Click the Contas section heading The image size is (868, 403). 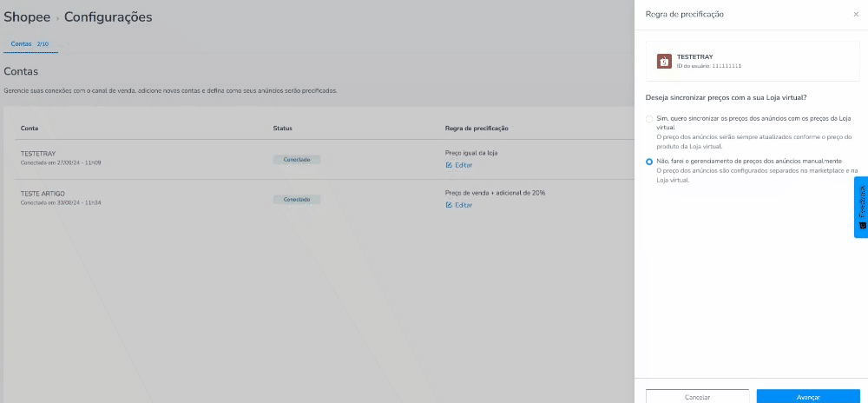click(x=21, y=71)
